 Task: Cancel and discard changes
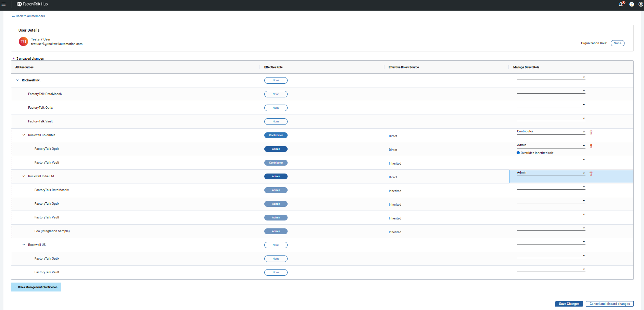click(x=609, y=304)
